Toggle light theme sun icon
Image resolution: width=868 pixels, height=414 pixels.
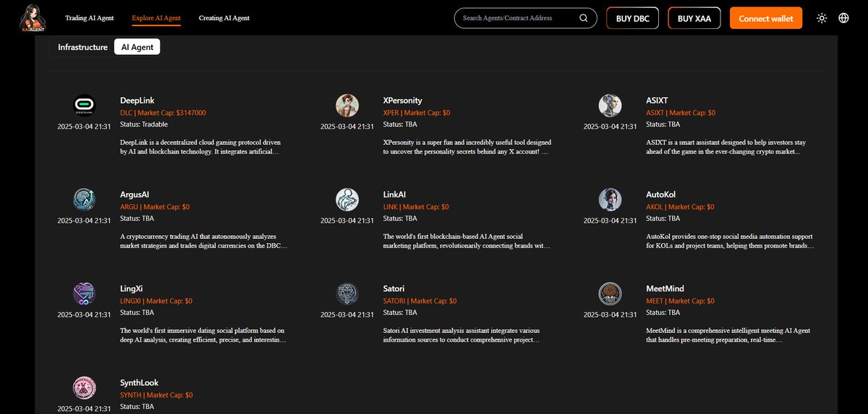coord(822,18)
